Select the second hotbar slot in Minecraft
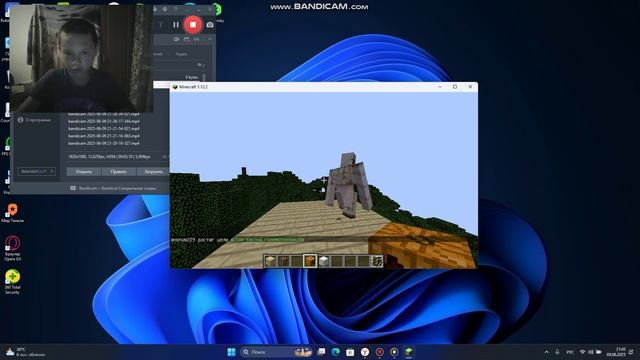The width and height of the screenshot is (640, 360). pyautogui.click(x=283, y=261)
